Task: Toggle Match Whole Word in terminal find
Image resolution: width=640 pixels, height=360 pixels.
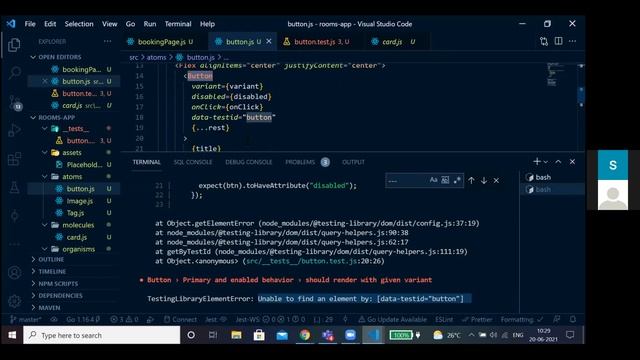Action: click(x=445, y=180)
